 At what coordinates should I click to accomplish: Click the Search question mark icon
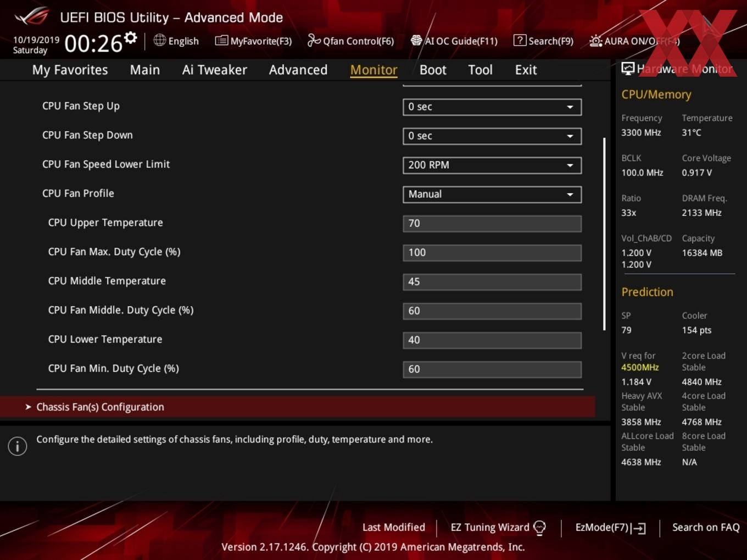coord(520,40)
